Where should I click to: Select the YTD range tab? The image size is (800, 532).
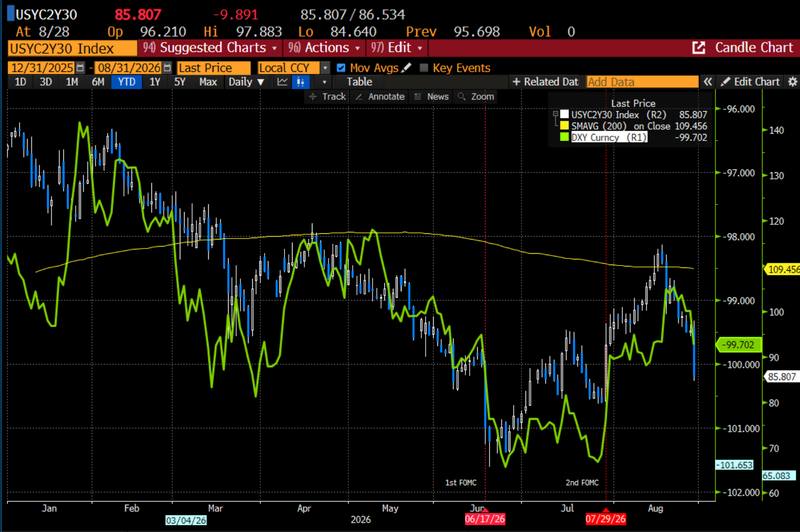point(127,82)
